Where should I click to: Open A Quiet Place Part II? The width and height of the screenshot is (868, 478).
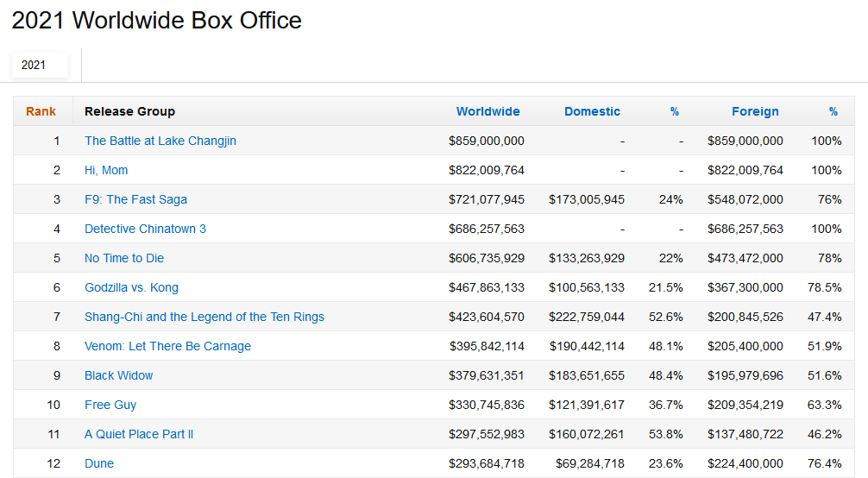click(139, 434)
